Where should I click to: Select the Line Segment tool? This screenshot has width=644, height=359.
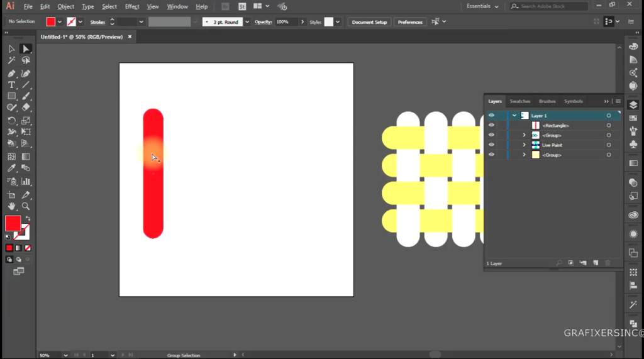pyautogui.click(x=26, y=85)
